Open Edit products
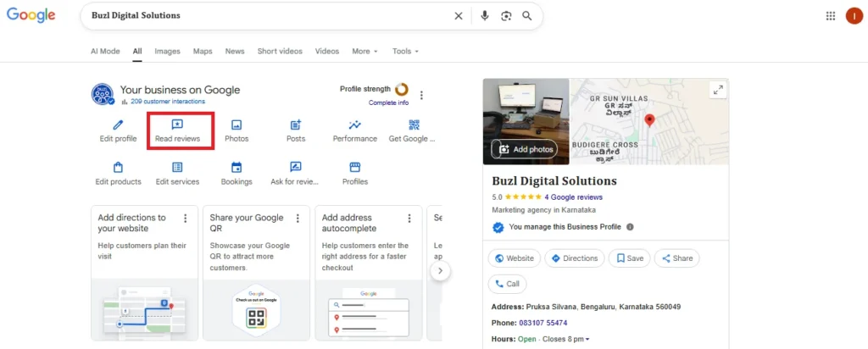 [118, 174]
